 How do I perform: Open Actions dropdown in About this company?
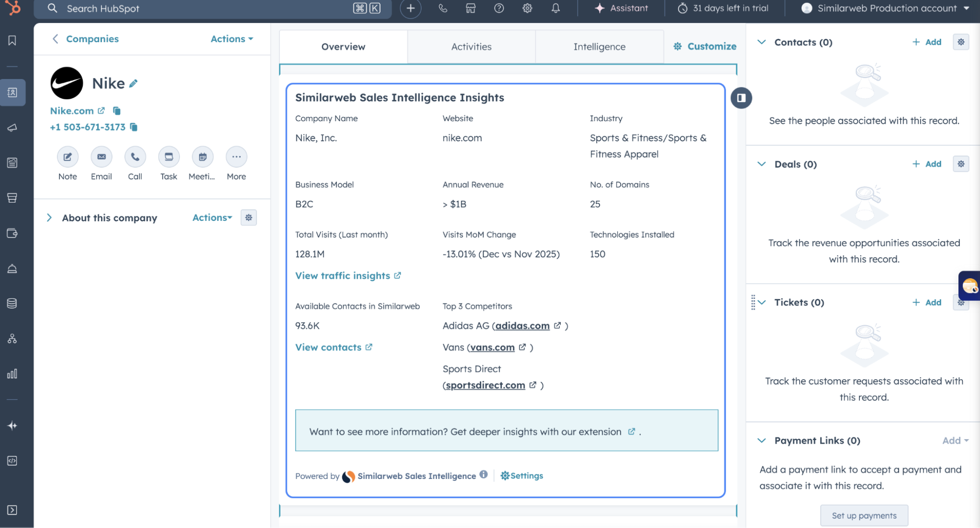212,217
